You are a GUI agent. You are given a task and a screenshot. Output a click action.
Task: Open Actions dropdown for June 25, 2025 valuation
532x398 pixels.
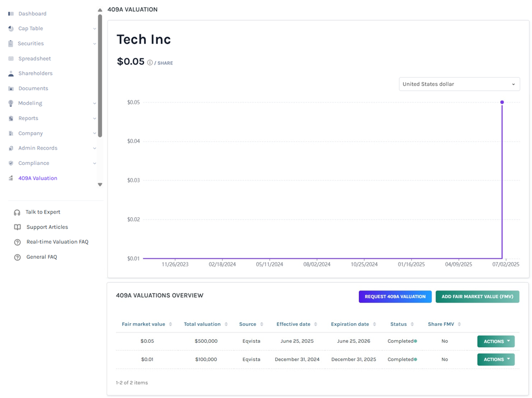(x=496, y=341)
